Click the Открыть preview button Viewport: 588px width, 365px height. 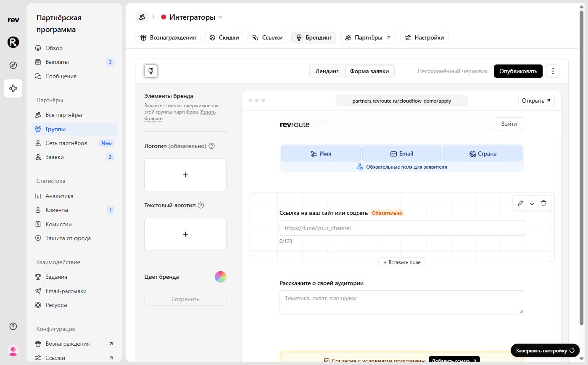pos(536,101)
